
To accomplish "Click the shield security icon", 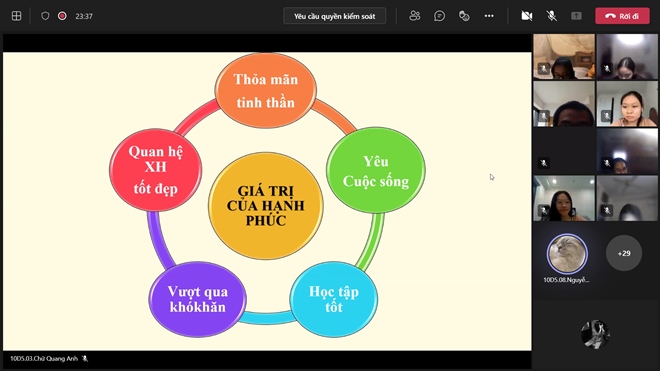I will coord(45,16).
